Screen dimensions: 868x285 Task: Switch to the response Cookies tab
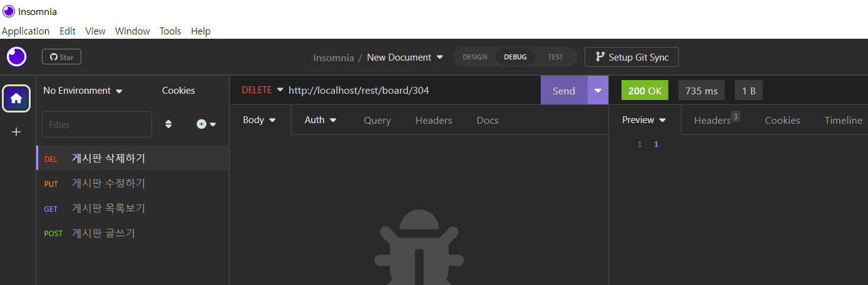tap(782, 121)
